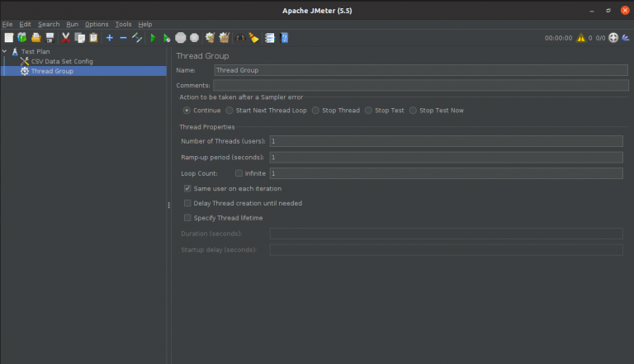Collapse all nodes with minus icon

[123, 38]
